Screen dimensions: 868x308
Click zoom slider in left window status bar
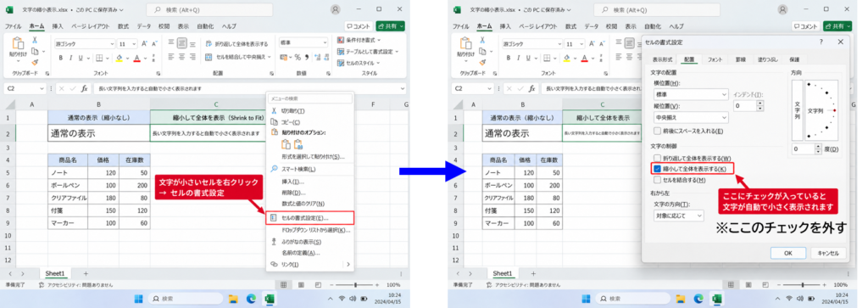pos(355,285)
